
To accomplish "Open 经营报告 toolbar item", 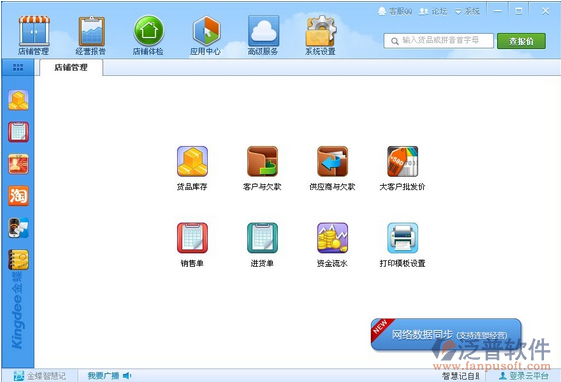I will coord(91,35).
